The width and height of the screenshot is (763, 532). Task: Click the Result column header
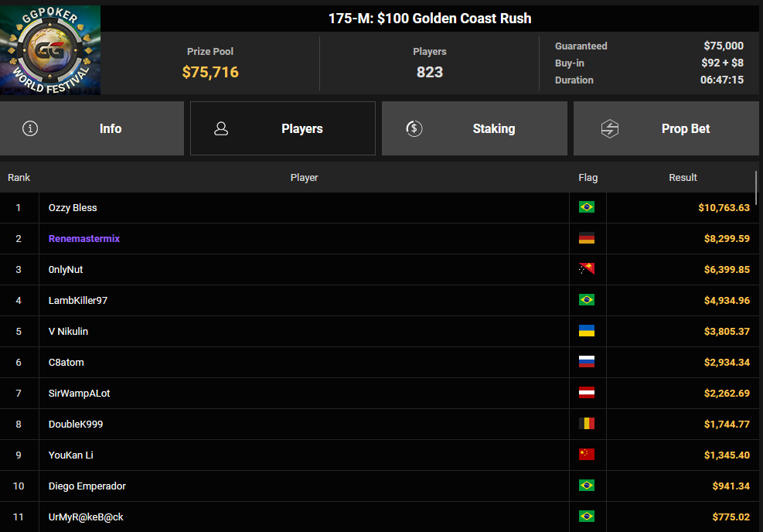tap(683, 178)
